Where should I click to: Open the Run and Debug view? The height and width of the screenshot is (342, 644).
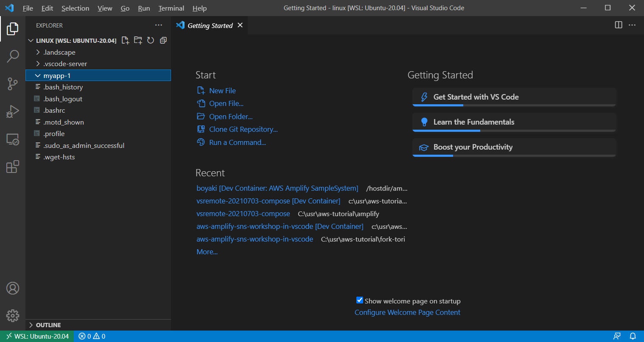pos(13,111)
